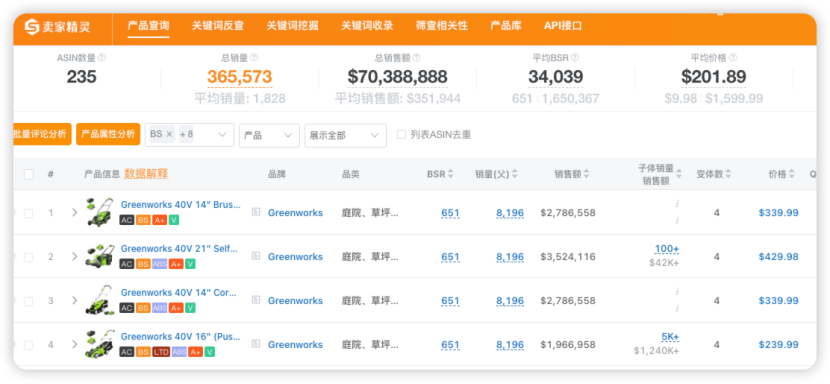Click price $239.99
830x384 pixels.
778,345
